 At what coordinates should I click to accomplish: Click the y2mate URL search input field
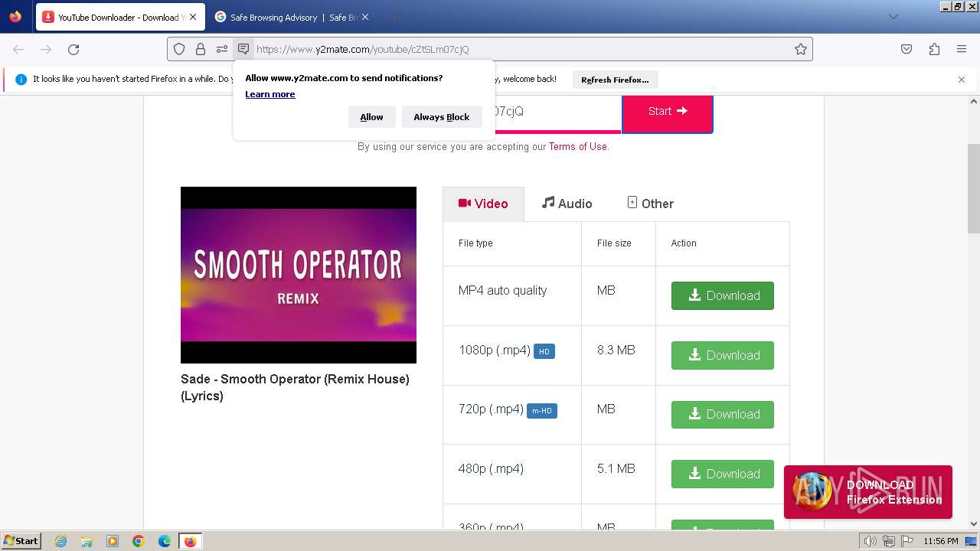coord(557,112)
